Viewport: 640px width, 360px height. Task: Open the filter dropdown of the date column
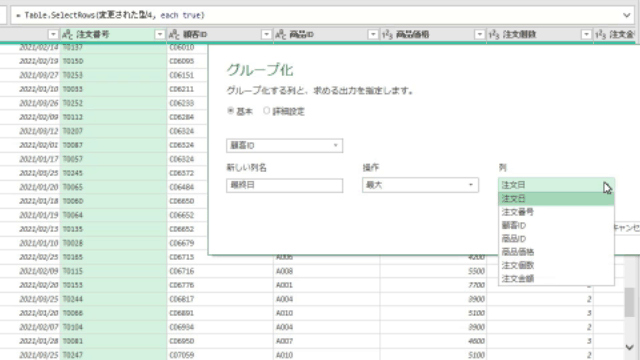[x=53, y=35]
